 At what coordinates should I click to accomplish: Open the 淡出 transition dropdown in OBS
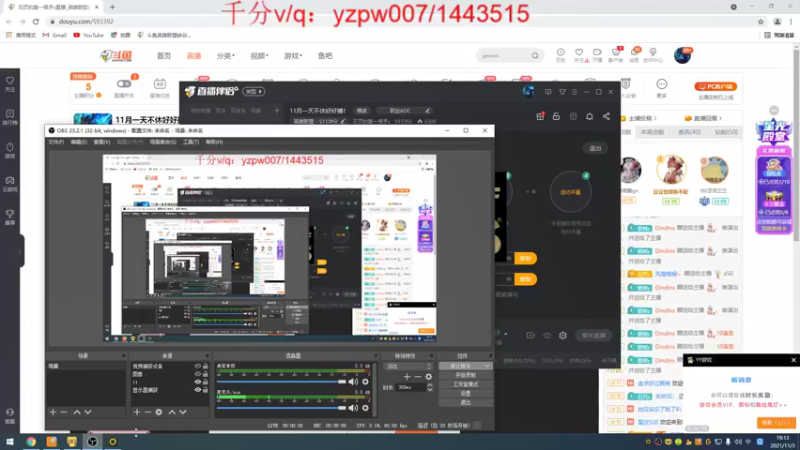coord(408,366)
